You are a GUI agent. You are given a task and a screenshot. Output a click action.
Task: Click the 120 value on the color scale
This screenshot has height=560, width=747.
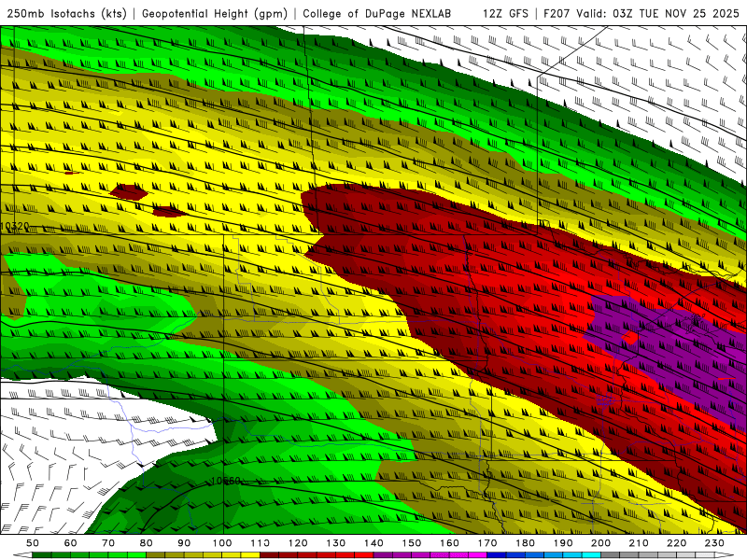pos(298,543)
